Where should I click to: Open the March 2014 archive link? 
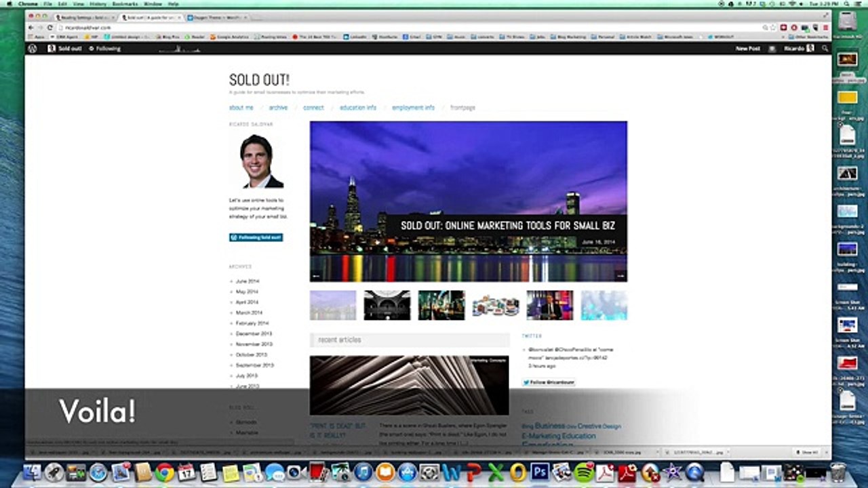(249, 312)
